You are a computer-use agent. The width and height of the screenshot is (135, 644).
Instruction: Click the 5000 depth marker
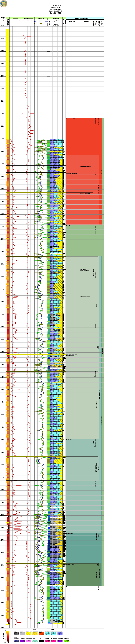tap(2, 452)
